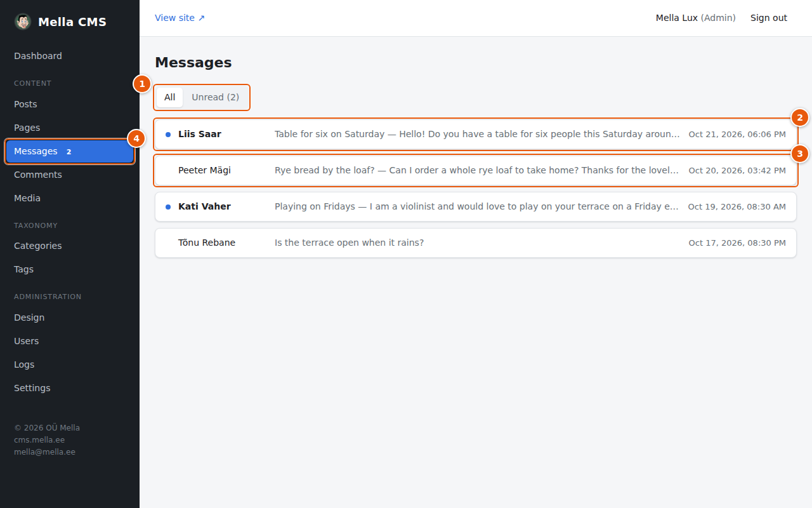Click the Mella CMS logo avatar
Screen dimensions: 812x508
tap(23, 22)
